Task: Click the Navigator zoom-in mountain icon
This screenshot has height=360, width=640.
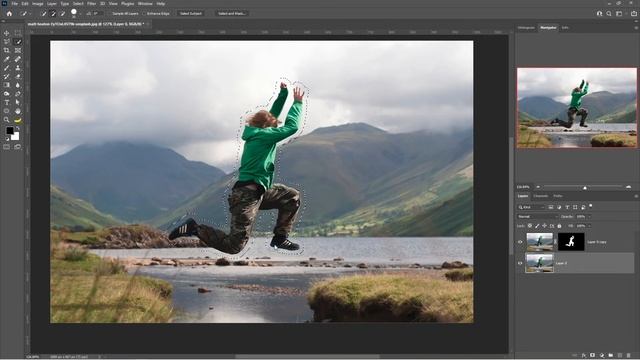Action: [629, 187]
